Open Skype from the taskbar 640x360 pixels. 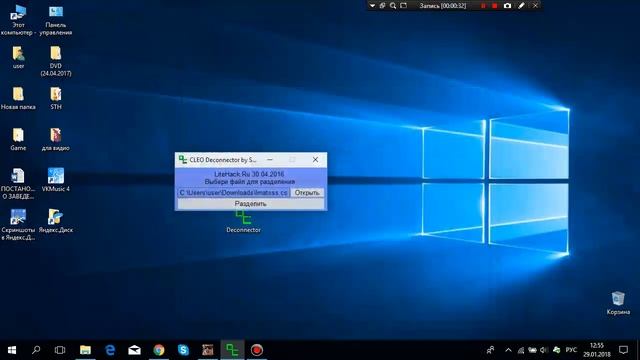pyautogui.click(x=183, y=350)
